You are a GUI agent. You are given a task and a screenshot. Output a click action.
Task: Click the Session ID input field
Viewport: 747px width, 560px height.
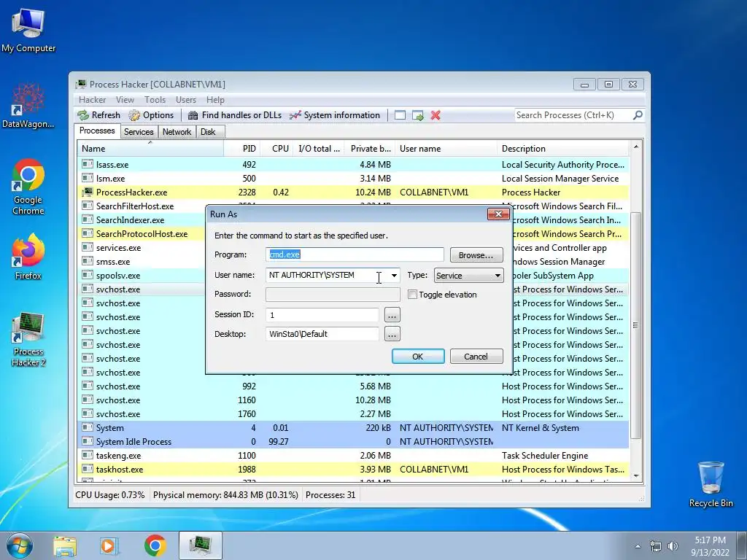pyautogui.click(x=322, y=315)
